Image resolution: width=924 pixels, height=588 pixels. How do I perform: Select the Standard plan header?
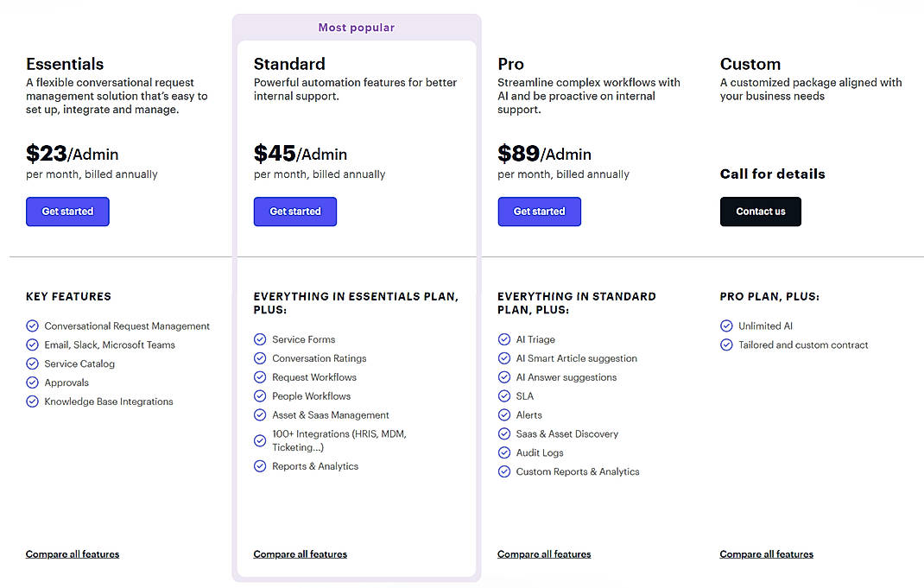289,63
